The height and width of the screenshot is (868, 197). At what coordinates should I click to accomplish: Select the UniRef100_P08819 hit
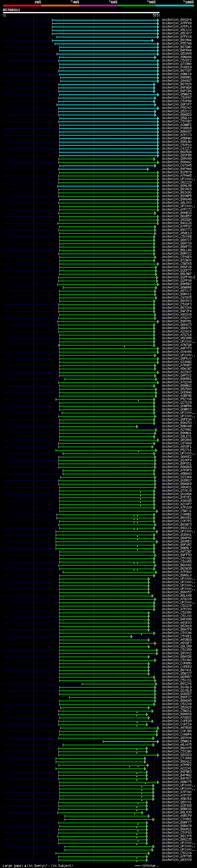pyautogui.click(x=176, y=67)
